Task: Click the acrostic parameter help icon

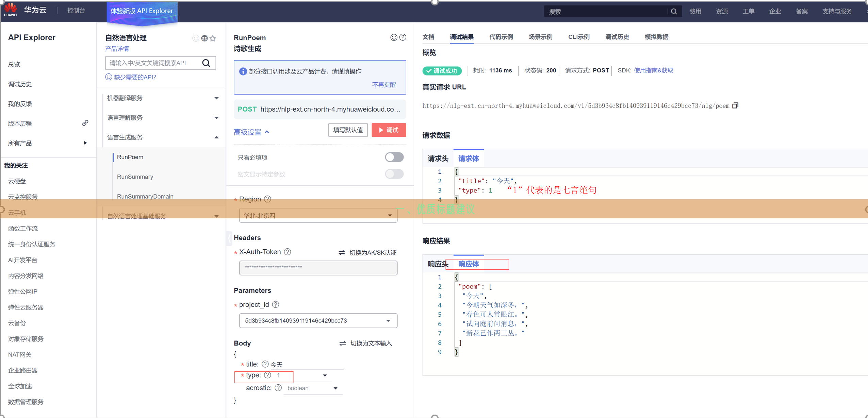Action: pyautogui.click(x=278, y=388)
